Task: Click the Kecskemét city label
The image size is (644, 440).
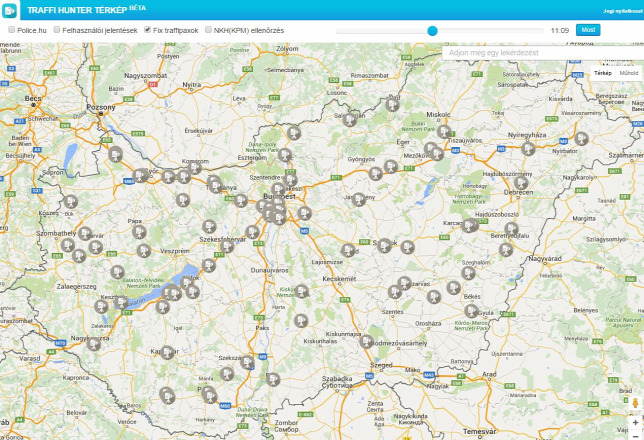Action: click(x=339, y=279)
